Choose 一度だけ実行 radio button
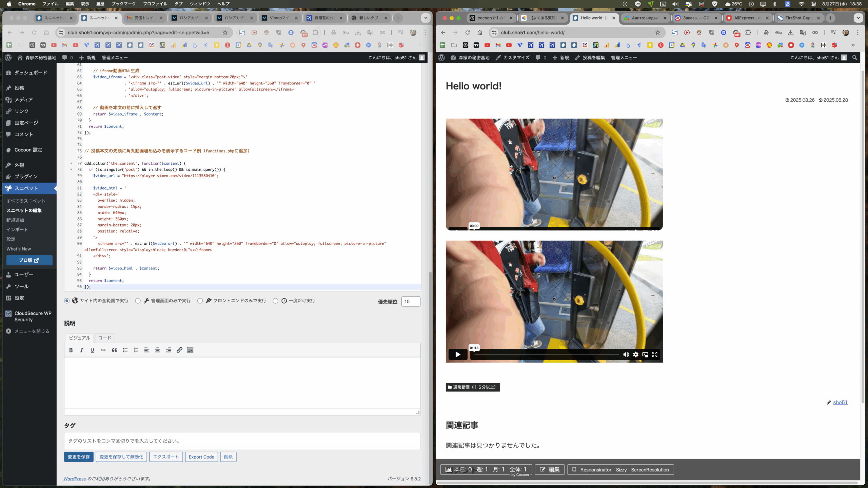This screenshot has width=868, height=488. (x=276, y=301)
